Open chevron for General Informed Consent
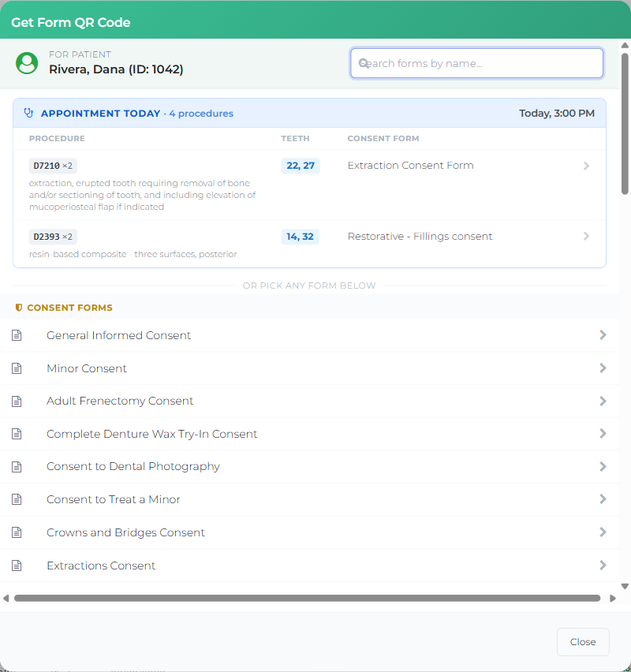This screenshot has height=672, width=631. pos(603,334)
